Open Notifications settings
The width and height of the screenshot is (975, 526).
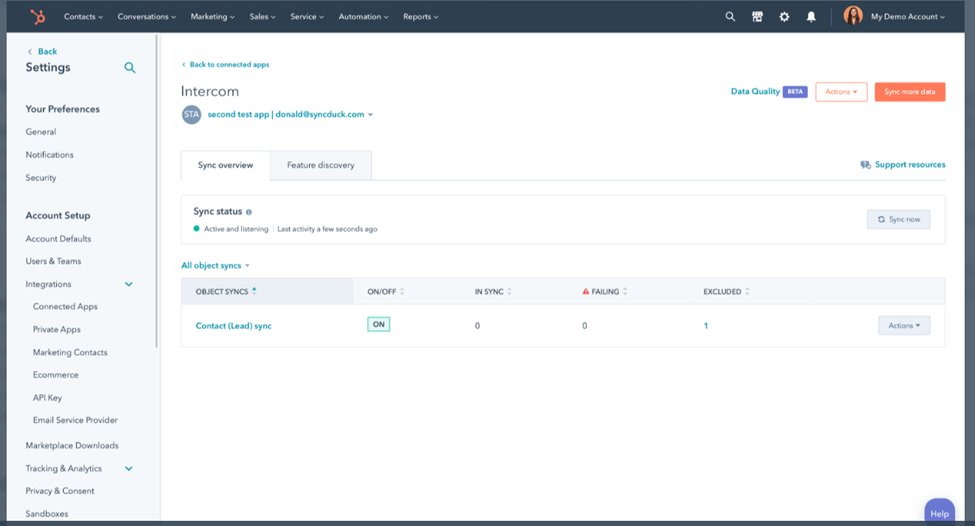click(x=50, y=155)
